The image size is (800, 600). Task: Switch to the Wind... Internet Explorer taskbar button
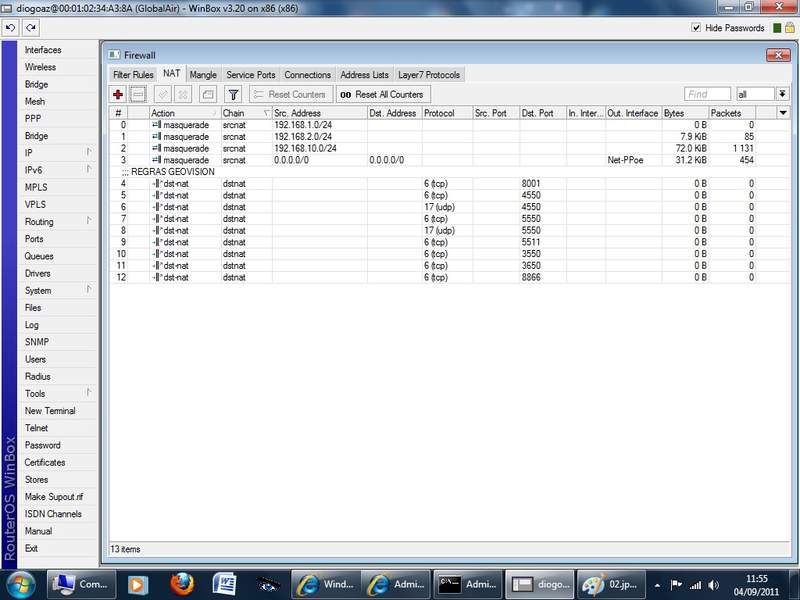click(327, 585)
